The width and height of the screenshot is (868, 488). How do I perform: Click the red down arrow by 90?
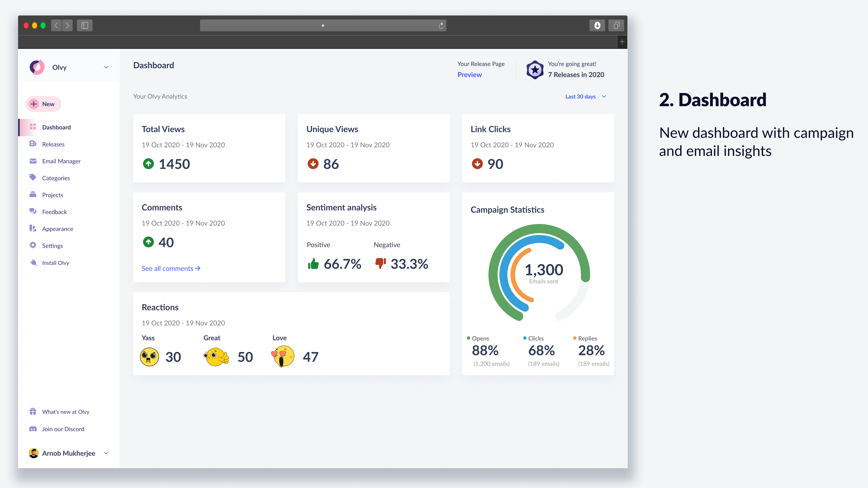(x=477, y=164)
